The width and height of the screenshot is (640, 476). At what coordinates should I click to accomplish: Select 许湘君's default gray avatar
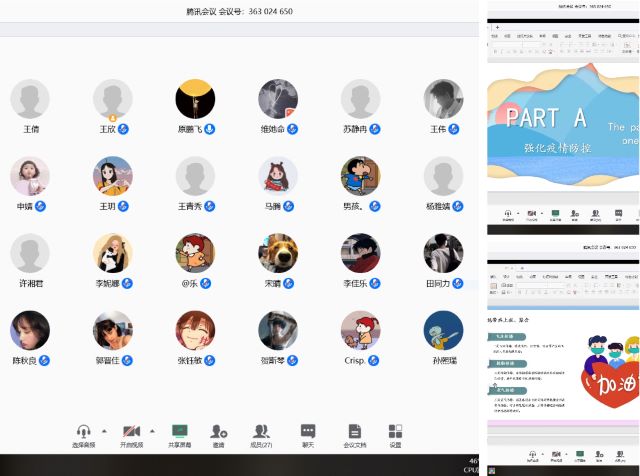click(30, 253)
